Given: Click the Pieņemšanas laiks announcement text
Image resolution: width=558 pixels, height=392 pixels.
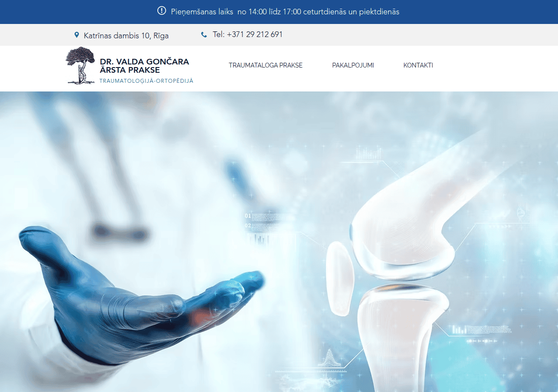Looking at the screenshot, I should click(x=285, y=12).
